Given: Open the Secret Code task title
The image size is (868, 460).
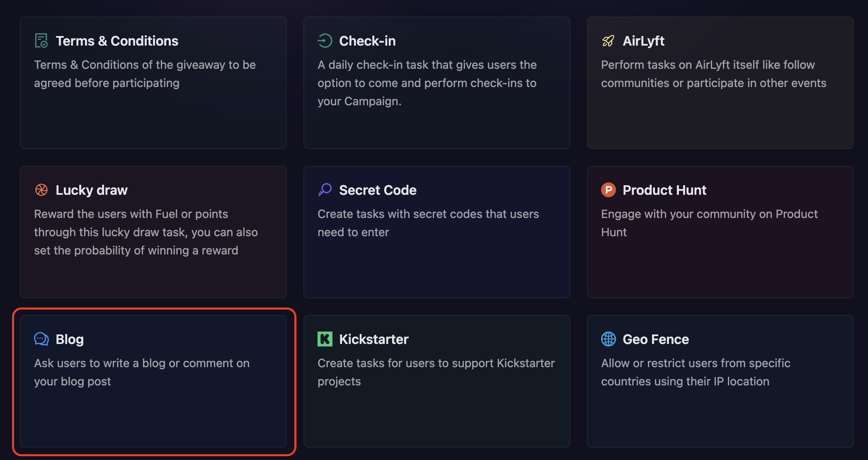Looking at the screenshot, I should coord(378,190).
